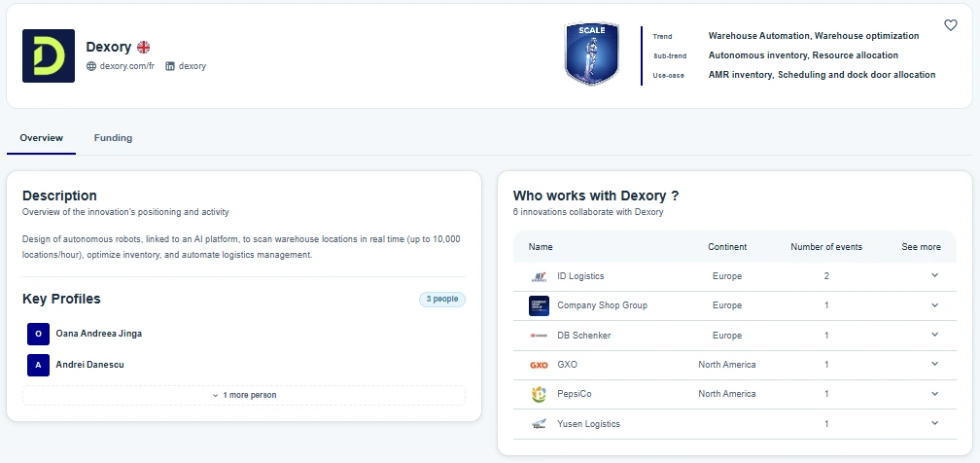
Task: Click the Company Shop Group logo
Action: point(539,305)
